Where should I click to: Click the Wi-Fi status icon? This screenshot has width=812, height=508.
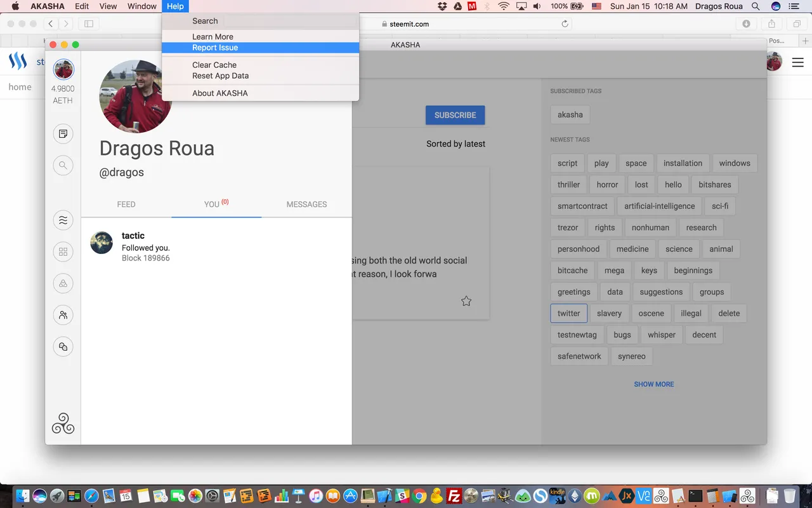pyautogui.click(x=504, y=6)
